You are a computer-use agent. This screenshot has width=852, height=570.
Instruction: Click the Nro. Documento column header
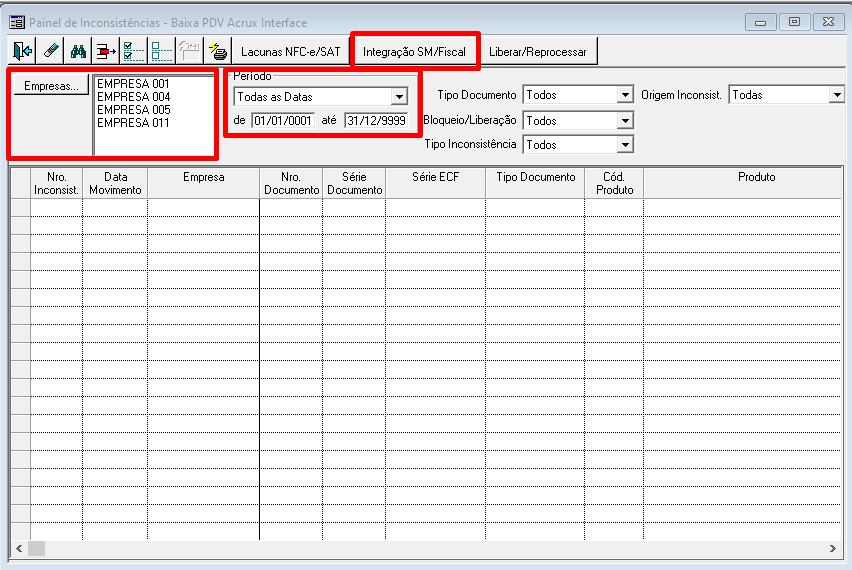click(291, 183)
